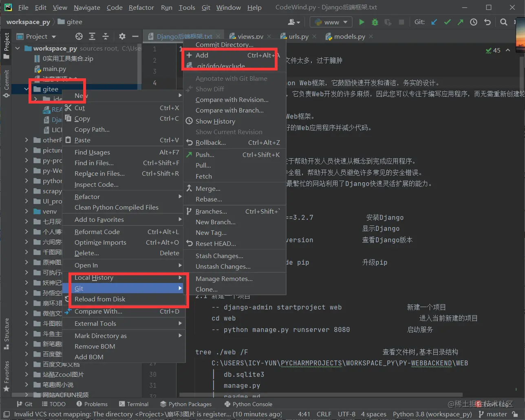Select main.py in the project tree
The image size is (525, 420).
point(54,69)
